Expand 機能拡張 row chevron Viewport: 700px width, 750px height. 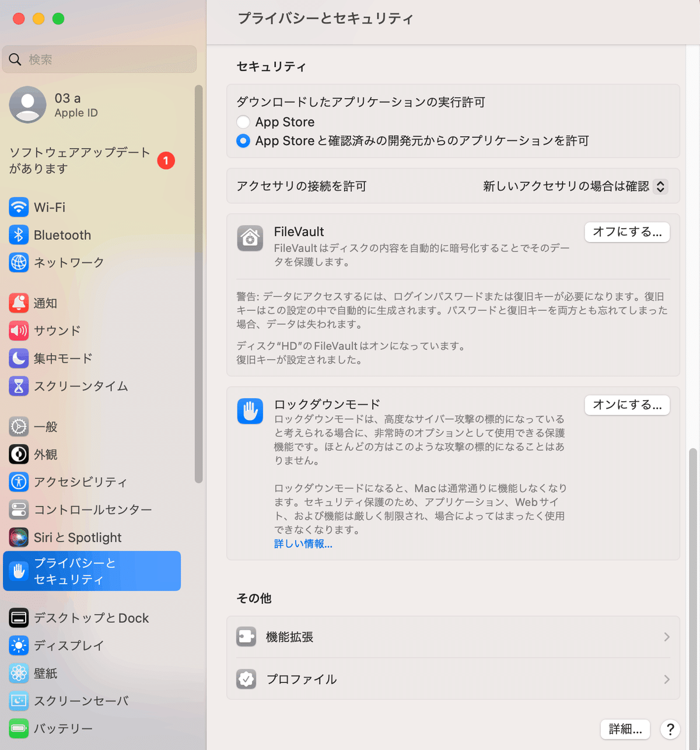tap(666, 637)
